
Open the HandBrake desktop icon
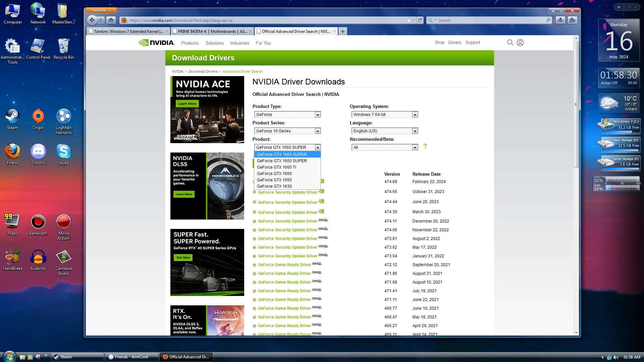[x=12, y=260]
